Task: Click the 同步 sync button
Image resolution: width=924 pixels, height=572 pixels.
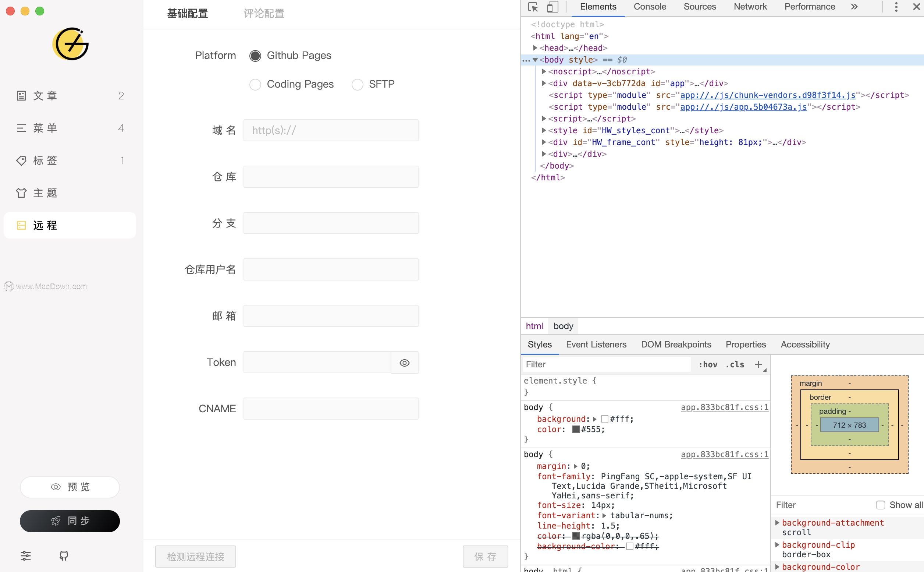Action: click(x=70, y=521)
